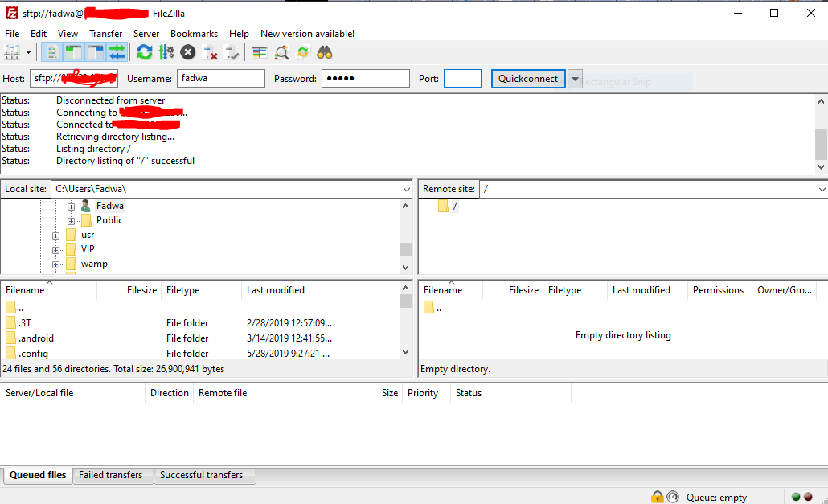This screenshot has width=828, height=504.
Task: Select the Public folder in local tree
Action: 109,220
